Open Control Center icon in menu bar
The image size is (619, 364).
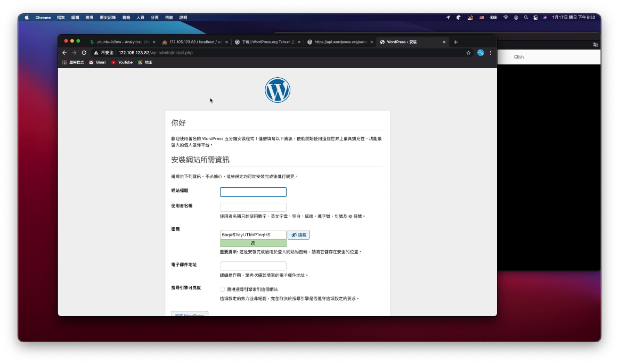pos(535,18)
